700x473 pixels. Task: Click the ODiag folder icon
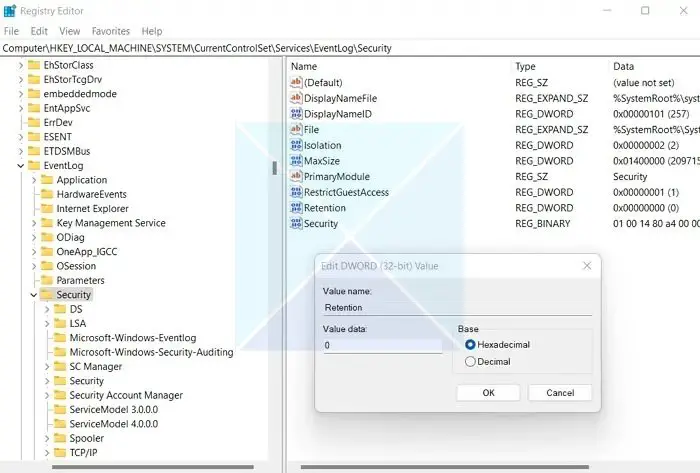point(47,237)
